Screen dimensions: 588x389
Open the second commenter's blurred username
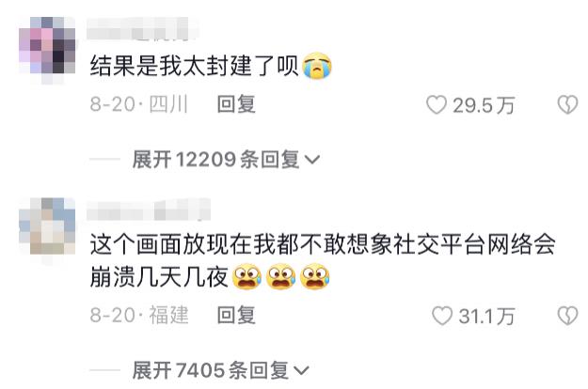click(148, 210)
